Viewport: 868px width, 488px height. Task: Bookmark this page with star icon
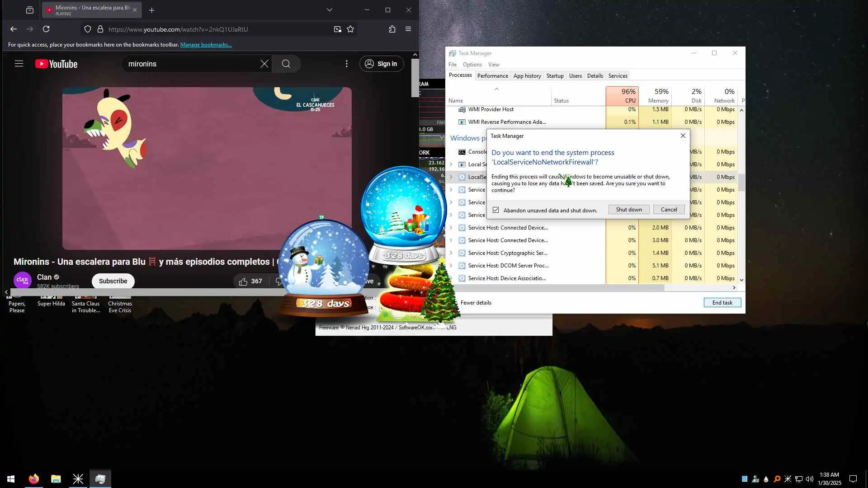[x=350, y=29]
